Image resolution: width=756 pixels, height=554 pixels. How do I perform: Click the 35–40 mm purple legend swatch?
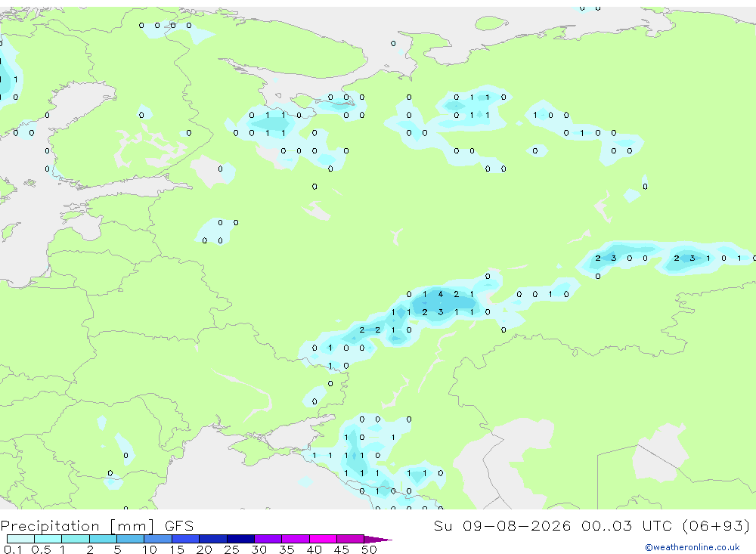[295, 539]
